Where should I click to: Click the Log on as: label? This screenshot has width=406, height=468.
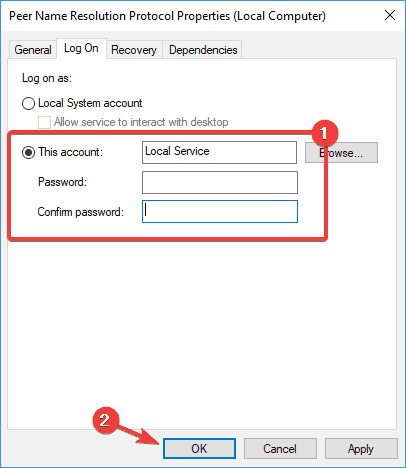pos(47,78)
